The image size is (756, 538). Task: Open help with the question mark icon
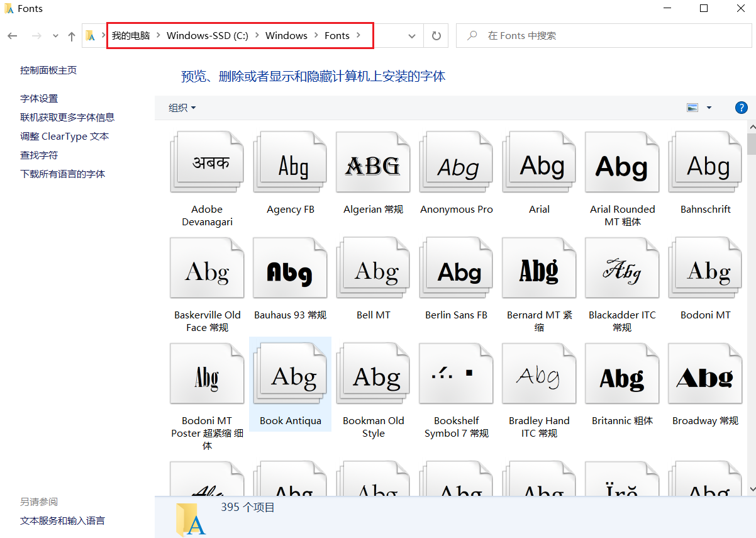coord(742,108)
